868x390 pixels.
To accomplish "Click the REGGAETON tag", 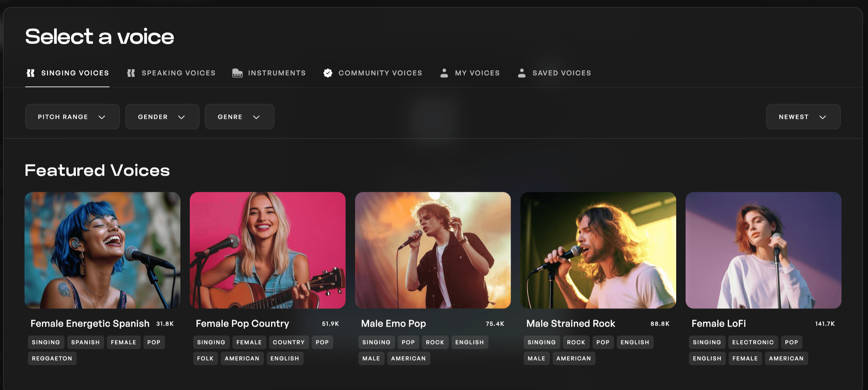I will 52,358.
